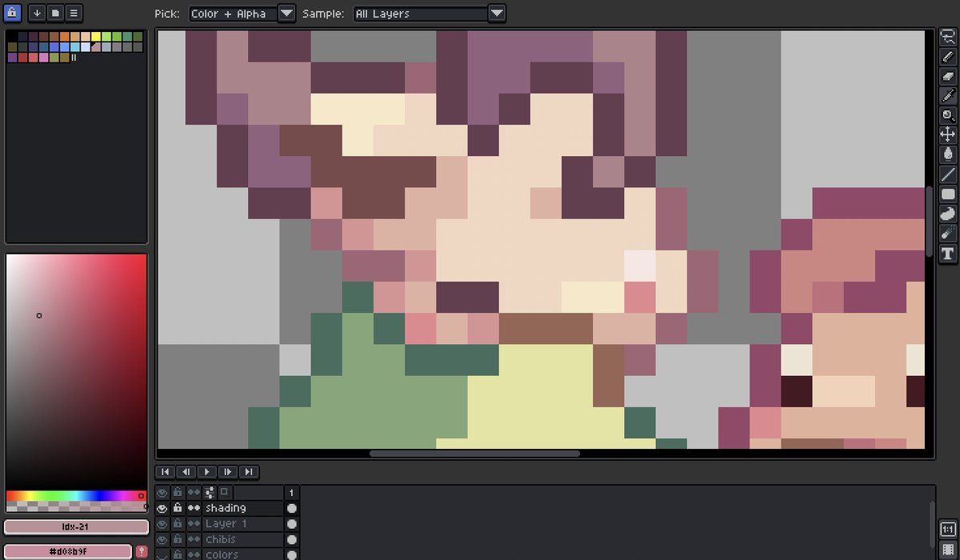This screenshot has width=960, height=560.
Task: Select the Text tool
Action: [x=948, y=254]
